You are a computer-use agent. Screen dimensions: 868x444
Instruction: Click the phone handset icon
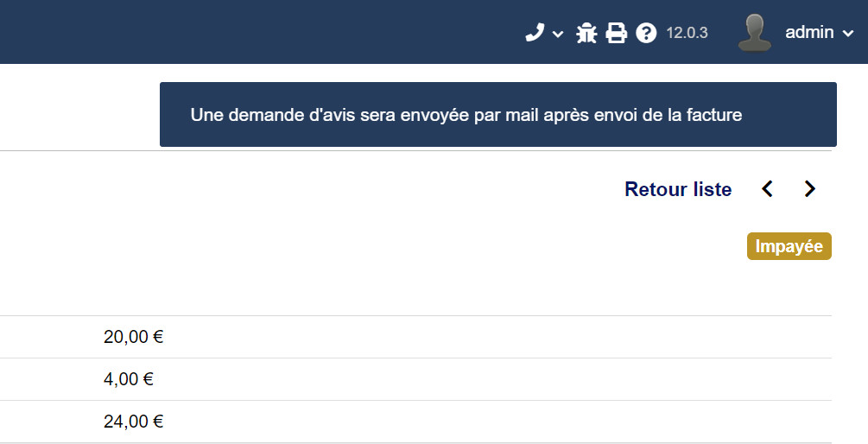(x=535, y=33)
